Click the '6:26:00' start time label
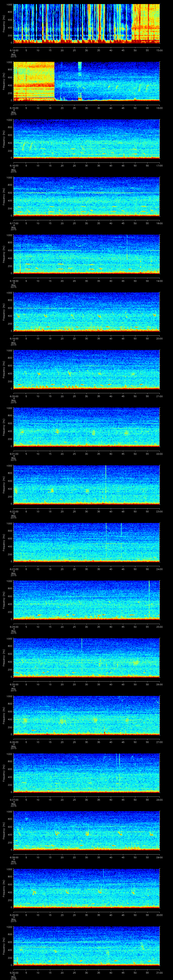Screen dimensions: 173x980 point(14,742)
